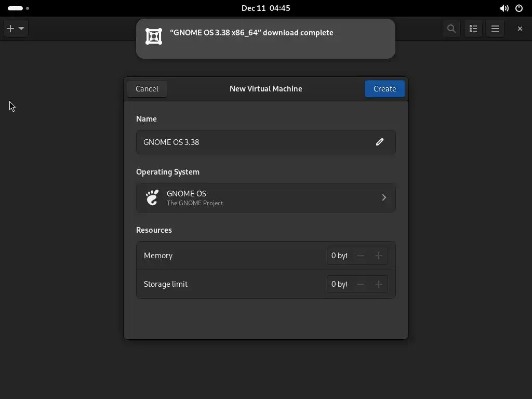Click the New Virtual Machine title
The width and height of the screenshot is (532, 399).
tap(265, 88)
